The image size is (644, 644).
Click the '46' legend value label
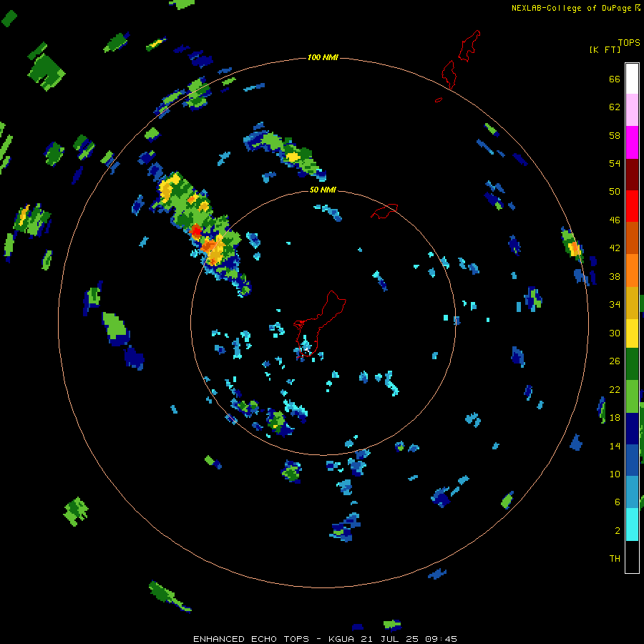pos(615,220)
